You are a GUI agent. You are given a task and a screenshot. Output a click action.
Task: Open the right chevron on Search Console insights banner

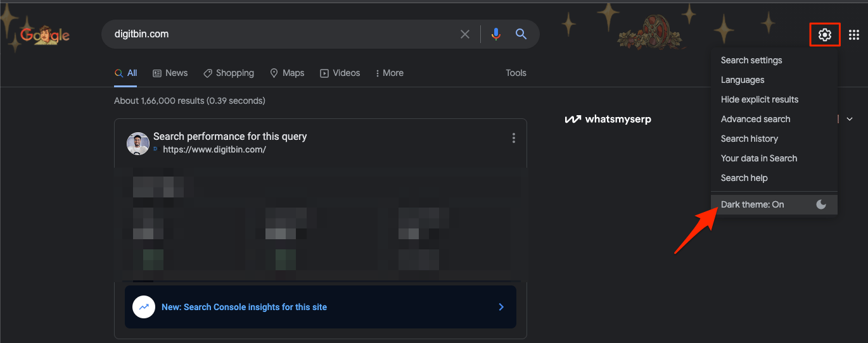point(501,307)
